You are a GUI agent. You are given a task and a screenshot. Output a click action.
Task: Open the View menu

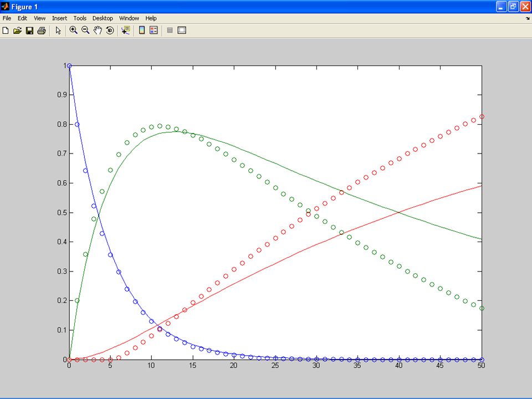point(40,18)
